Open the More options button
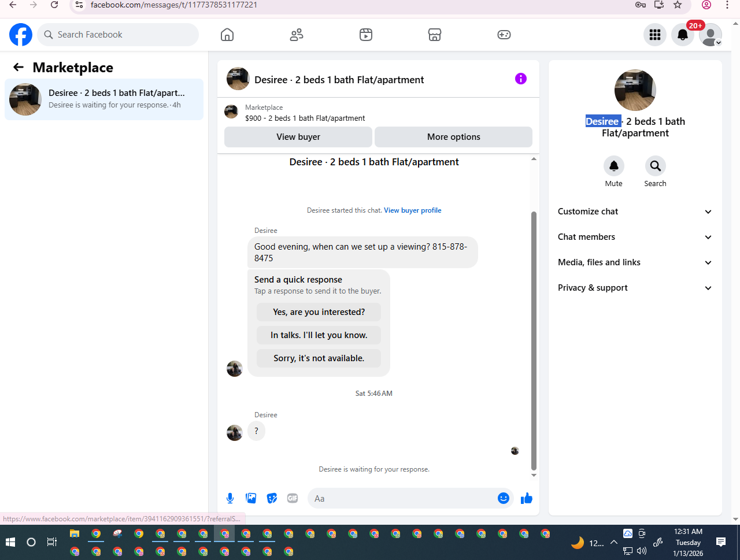The height and width of the screenshot is (560, 740). pyautogui.click(x=454, y=137)
